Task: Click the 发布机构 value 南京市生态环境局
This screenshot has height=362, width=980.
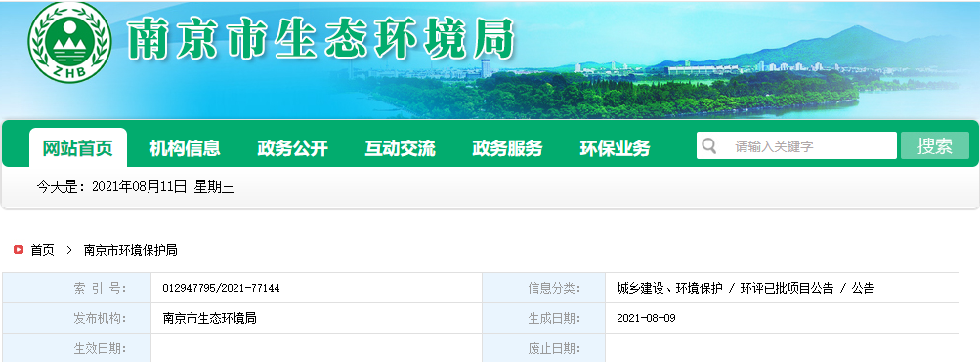Action: point(209,318)
